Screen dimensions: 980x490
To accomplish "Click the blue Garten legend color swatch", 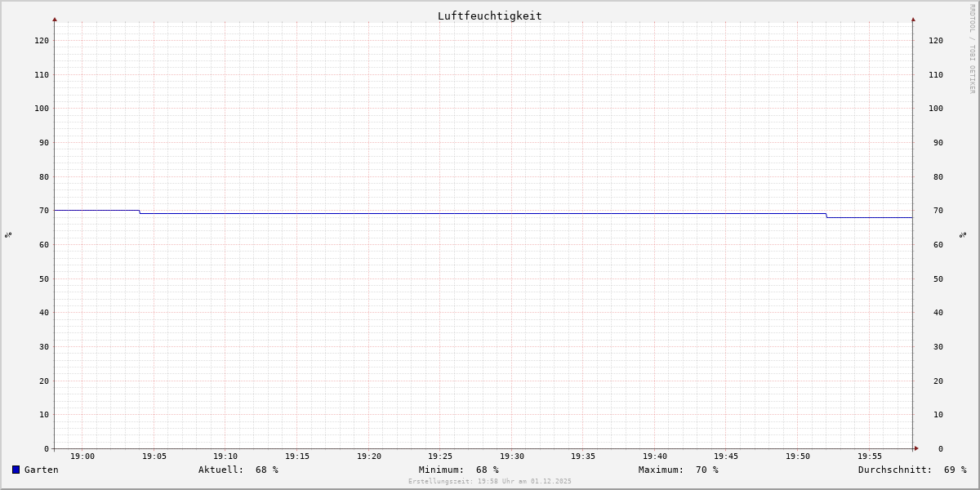I will click(x=16, y=470).
